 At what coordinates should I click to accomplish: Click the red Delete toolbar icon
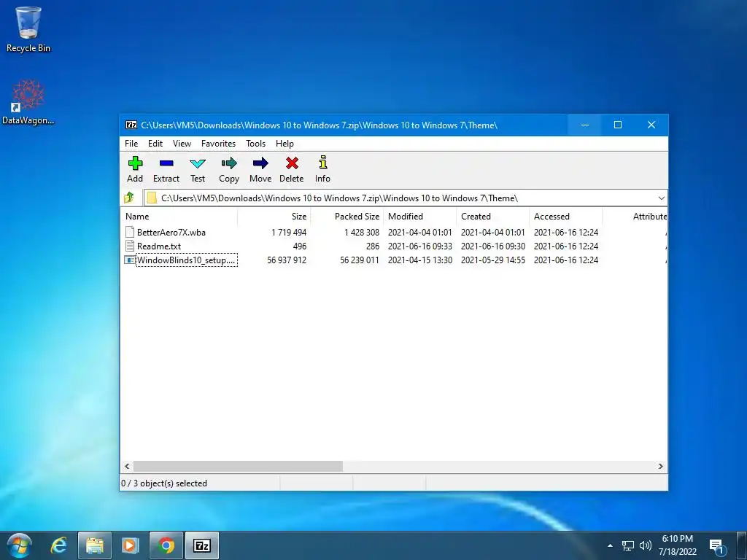pyautogui.click(x=292, y=163)
